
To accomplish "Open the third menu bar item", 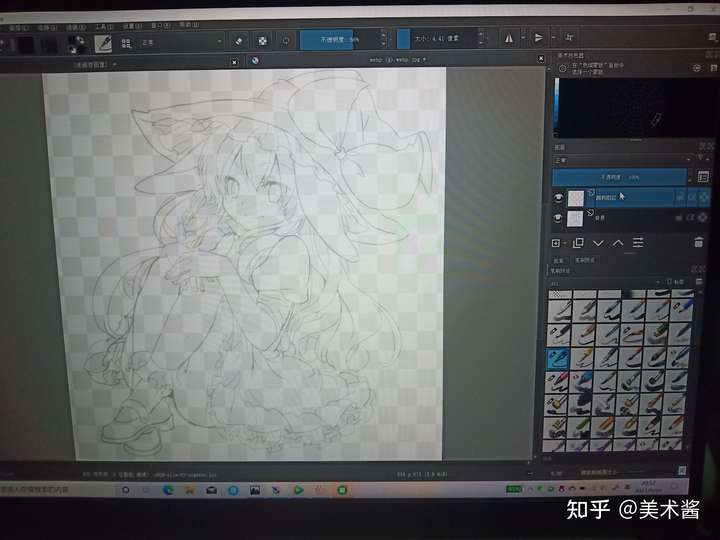I will 75,28.
